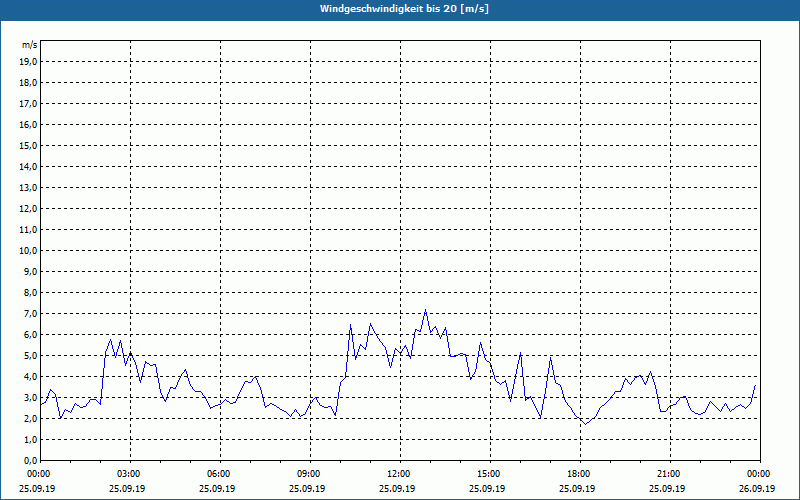Select the '21:00' time label

[x=669, y=474]
